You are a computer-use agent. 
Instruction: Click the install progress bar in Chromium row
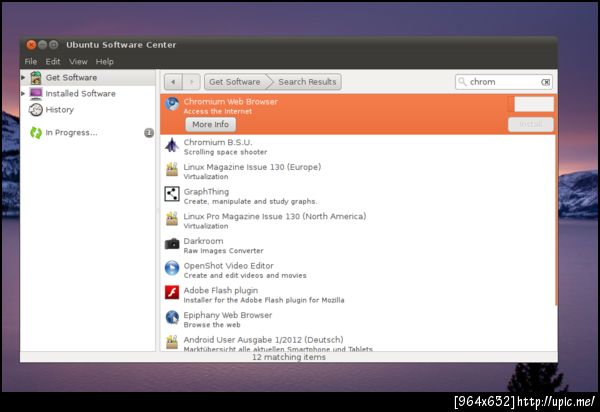pos(533,104)
